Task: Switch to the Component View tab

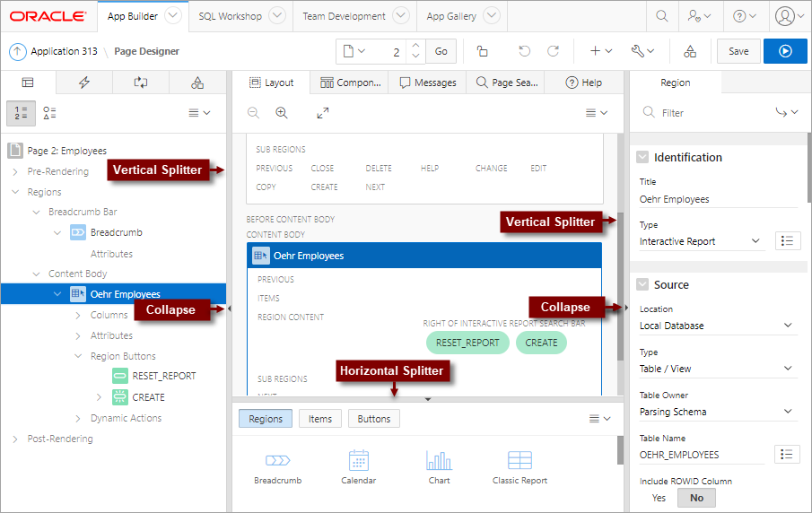Action: pos(350,83)
